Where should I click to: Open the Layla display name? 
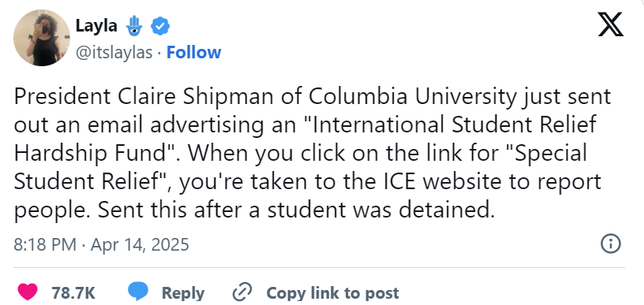click(x=96, y=26)
